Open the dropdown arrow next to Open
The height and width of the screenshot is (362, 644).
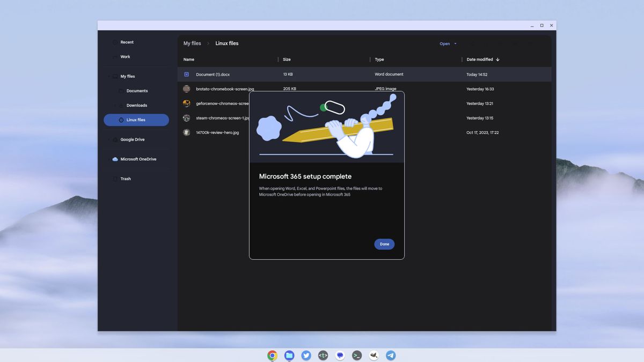(456, 44)
